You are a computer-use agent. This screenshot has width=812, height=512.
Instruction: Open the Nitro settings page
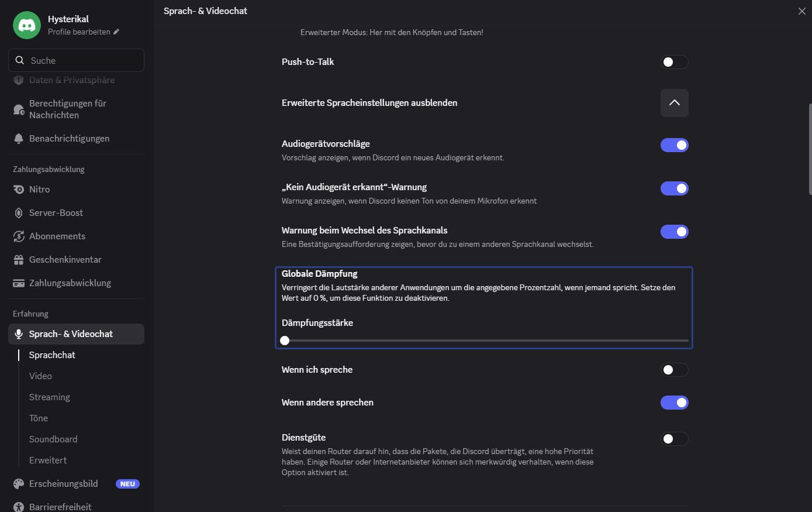(76, 190)
